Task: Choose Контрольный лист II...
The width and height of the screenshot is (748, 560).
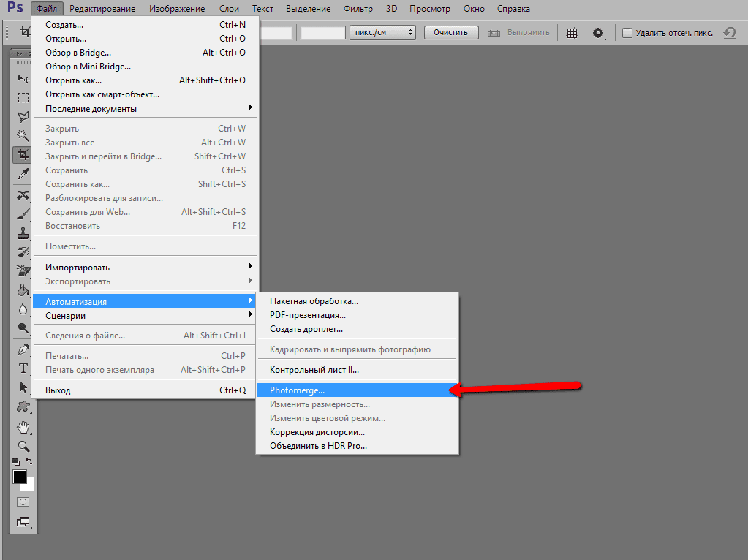Action: pos(358,370)
